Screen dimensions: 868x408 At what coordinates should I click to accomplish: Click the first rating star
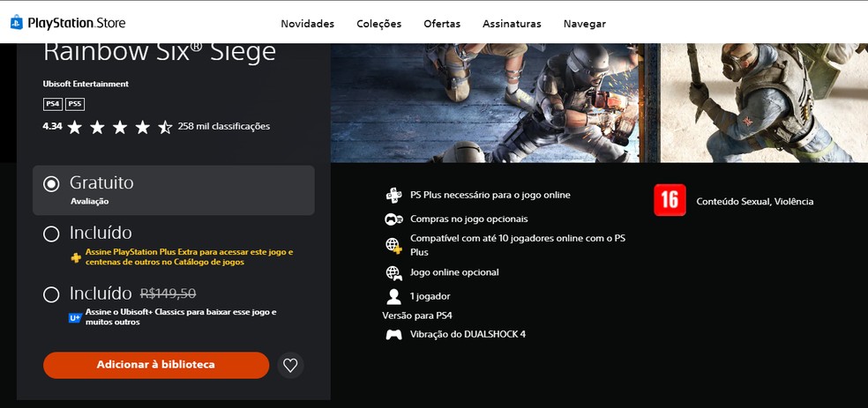click(x=75, y=127)
